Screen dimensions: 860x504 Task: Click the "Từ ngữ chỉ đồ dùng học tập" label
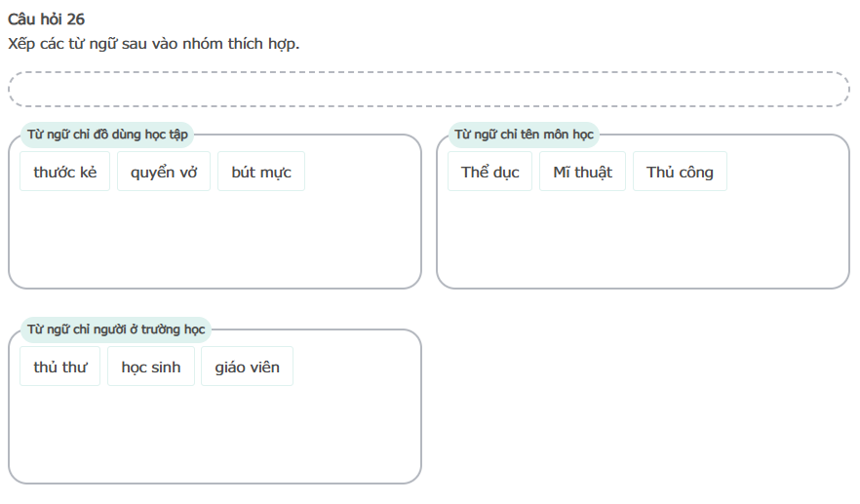click(x=107, y=135)
